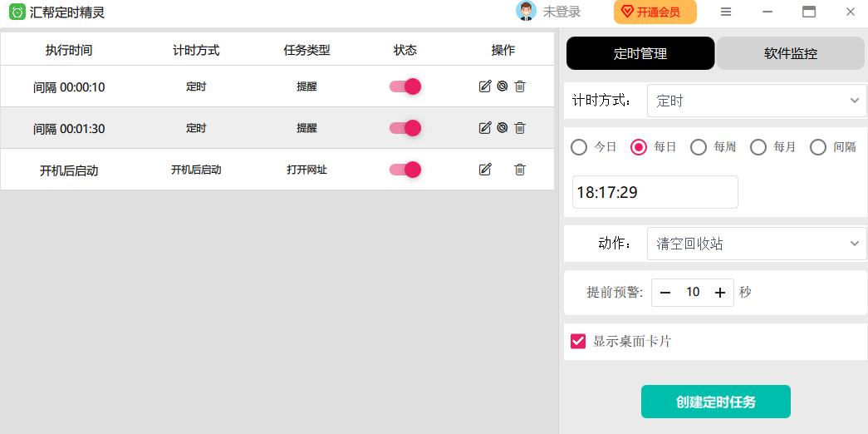Screen dimensions: 868x434
Task: Open the hamburger menu in title bar
Action: click(726, 12)
